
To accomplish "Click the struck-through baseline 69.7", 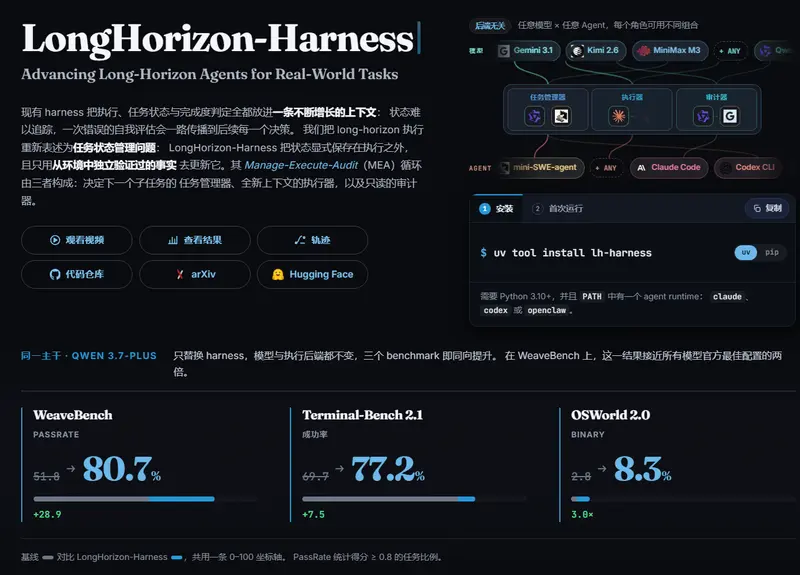I will (x=315, y=477).
